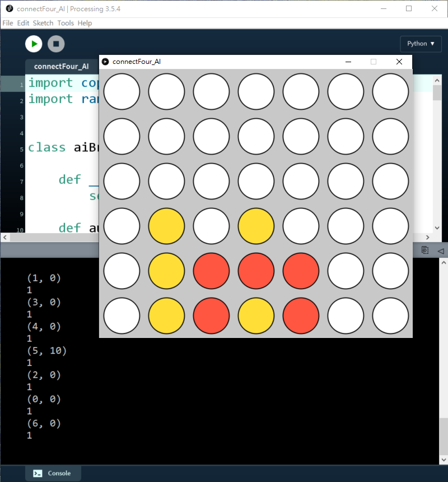Run the sketch with the play button
This screenshot has height=482, width=448.
tap(34, 44)
